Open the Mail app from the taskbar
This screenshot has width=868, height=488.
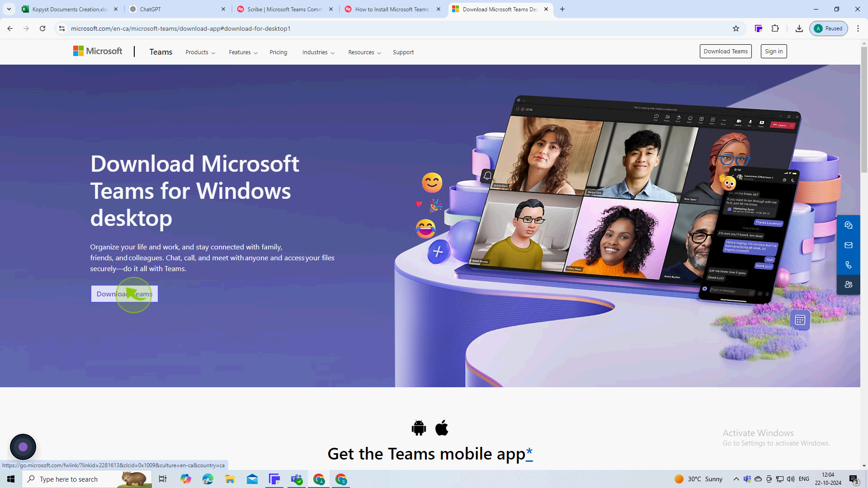click(x=252, y=479)
